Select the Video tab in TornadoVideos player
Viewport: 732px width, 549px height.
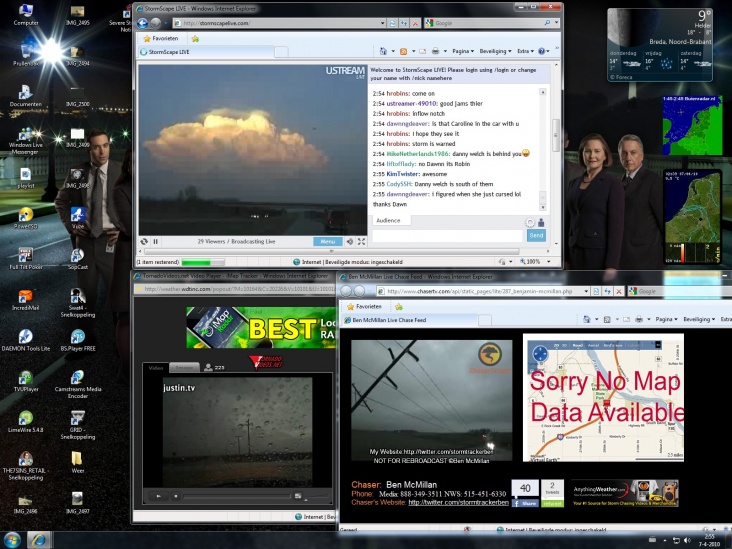(x=155, y=368)
